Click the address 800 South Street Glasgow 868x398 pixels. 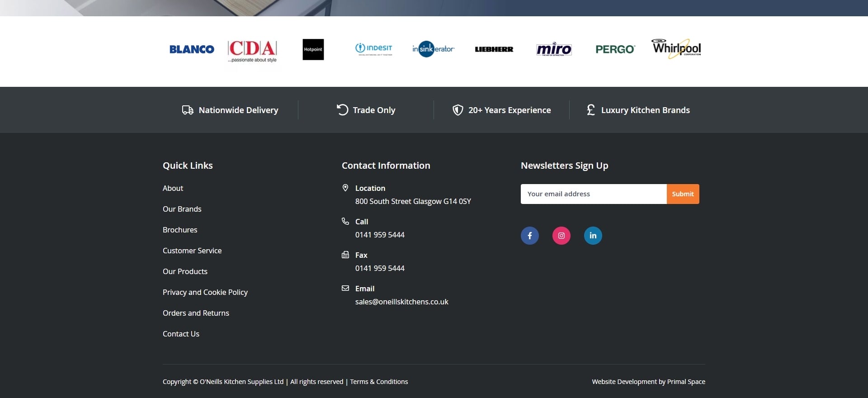pos(413,201)
